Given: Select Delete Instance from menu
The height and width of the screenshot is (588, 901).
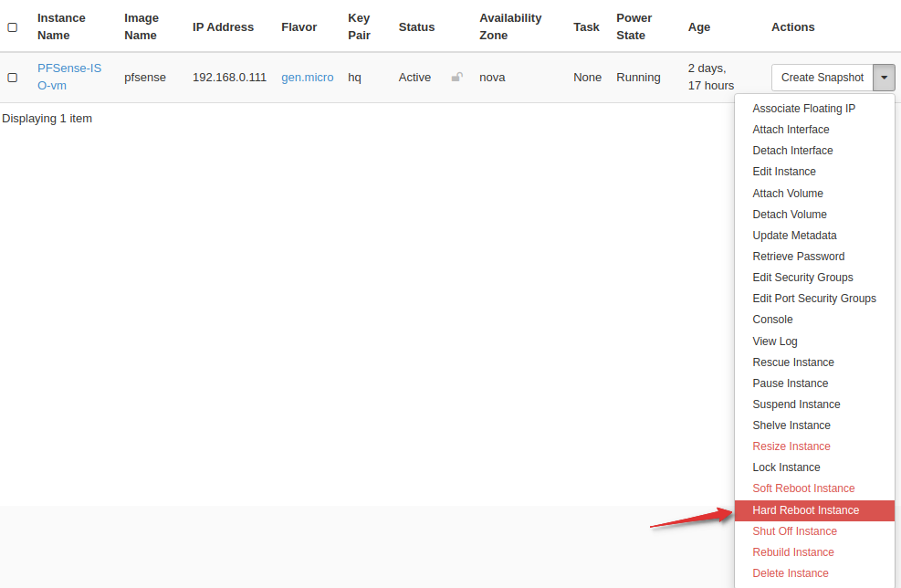Looking at the screenshot, I should click(791, 573).
